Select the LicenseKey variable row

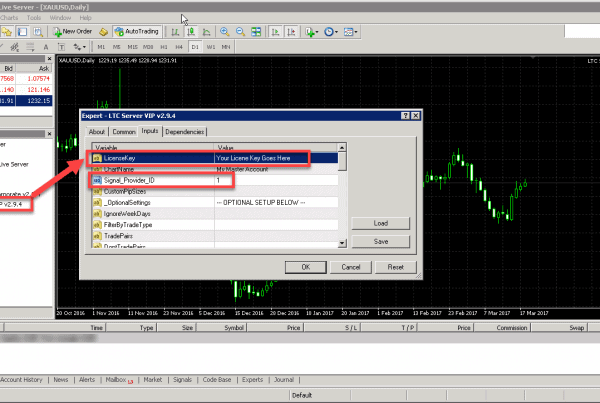click(x=215, y=158)
